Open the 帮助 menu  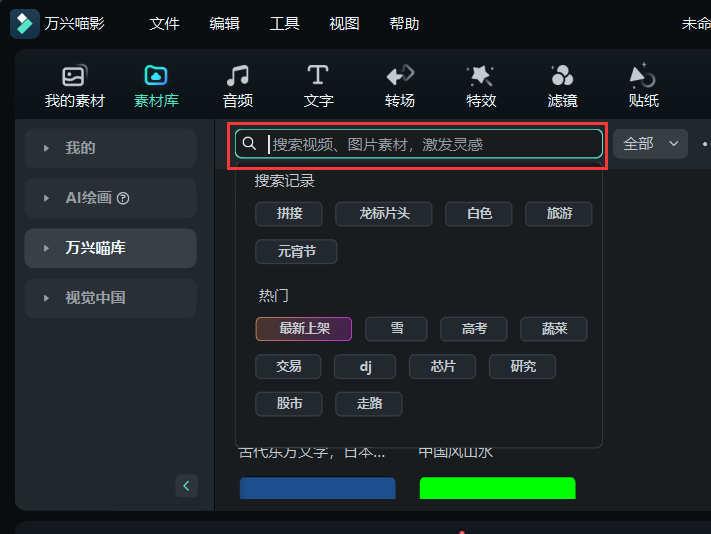pyautogui.click(x=404, y=24)
